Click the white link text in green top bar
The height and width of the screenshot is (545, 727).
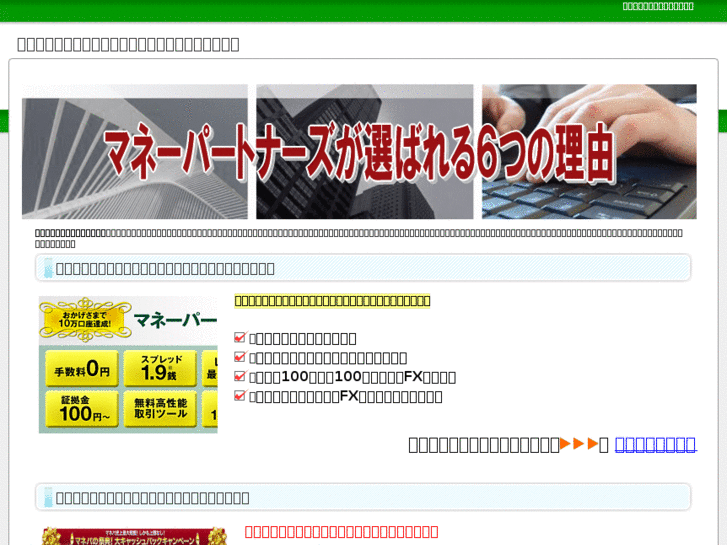pyautogui.click(x=658, y=6)
